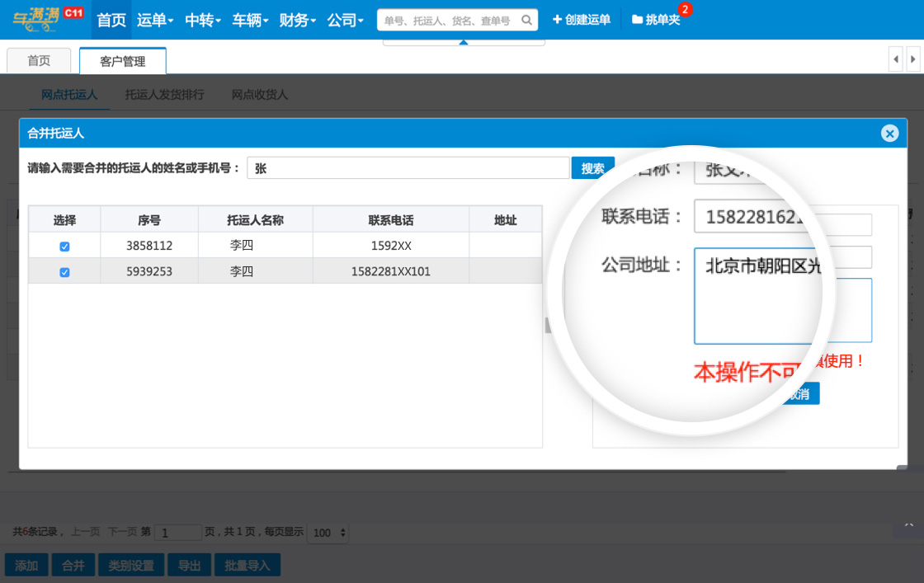924x583 pixels.
Task: Uncheck the row with number 3858112
Action: [64, 246]
